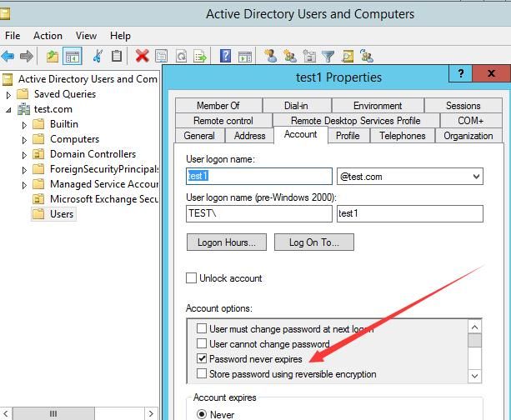Toggle Show/Hide Action Pane icon
Screen dimensions: 511x420
(x=245, y=56)
